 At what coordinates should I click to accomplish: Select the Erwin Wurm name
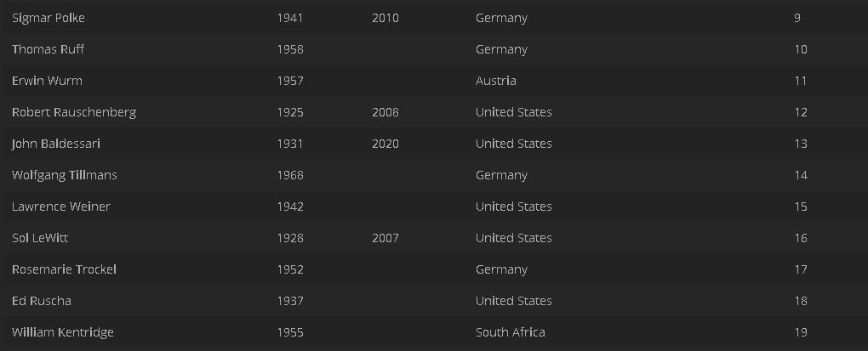[47, 81]
